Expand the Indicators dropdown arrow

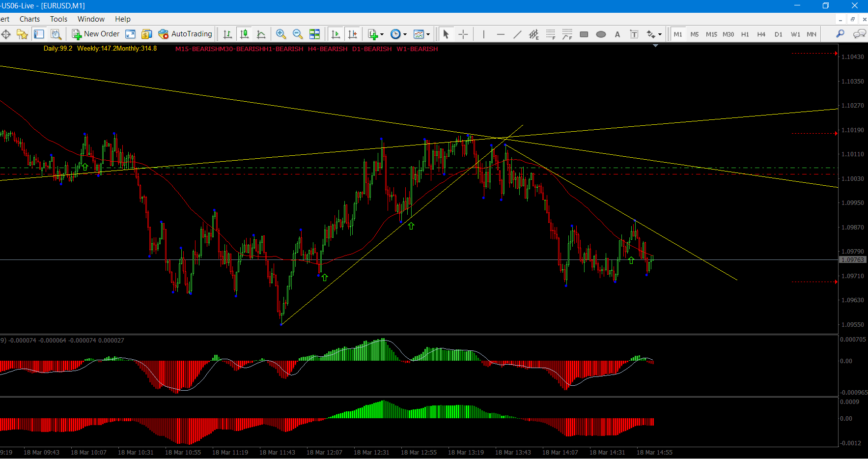point(382,34)
